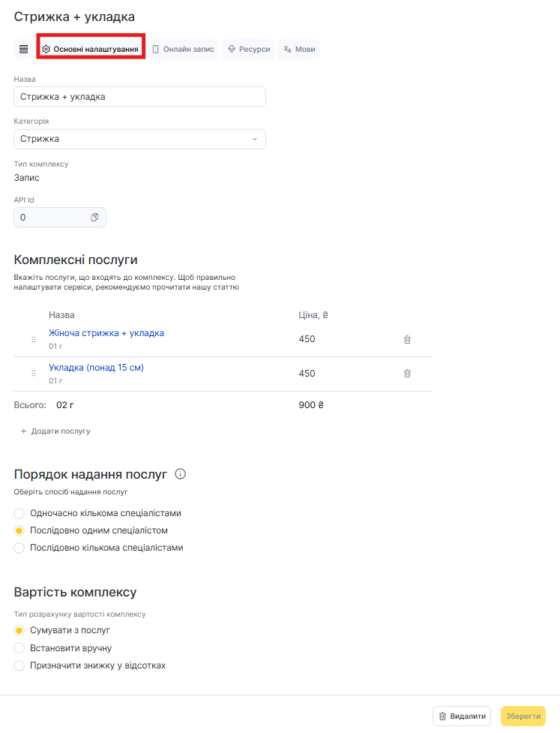This screenshot has height=733, width=560.
Task: Open the Жіноча стрижка + укладка link
Action: pyautogui.click(x=106, y=333)
